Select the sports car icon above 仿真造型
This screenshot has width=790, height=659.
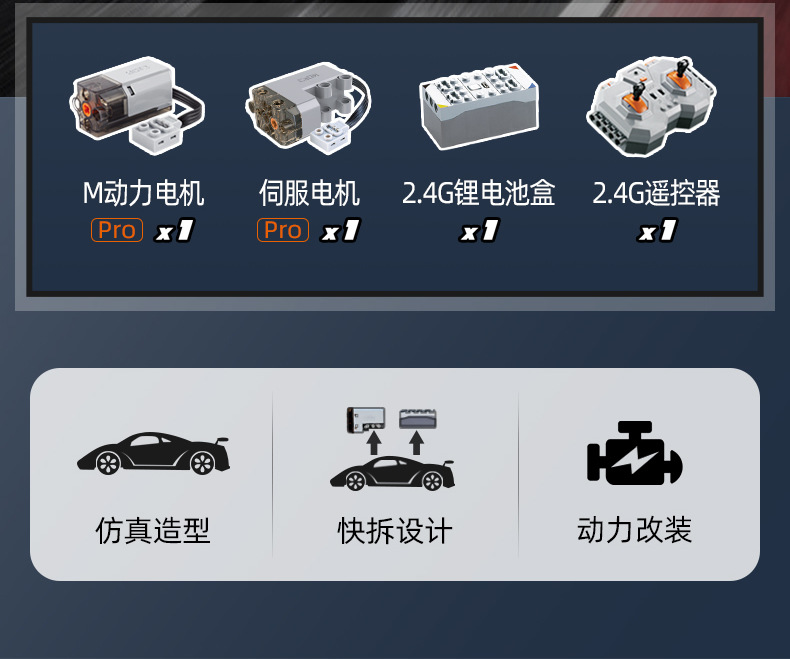pos(153,453)
